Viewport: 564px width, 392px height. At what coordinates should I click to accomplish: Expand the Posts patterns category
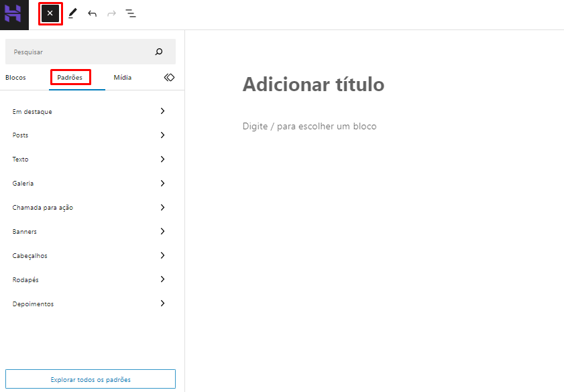(x=90, y=135)
